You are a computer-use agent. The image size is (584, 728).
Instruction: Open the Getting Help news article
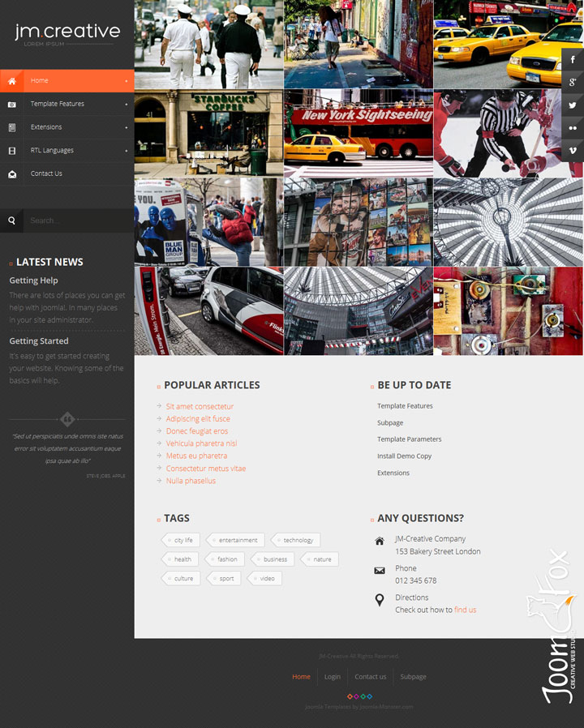[x=33, y=280]
